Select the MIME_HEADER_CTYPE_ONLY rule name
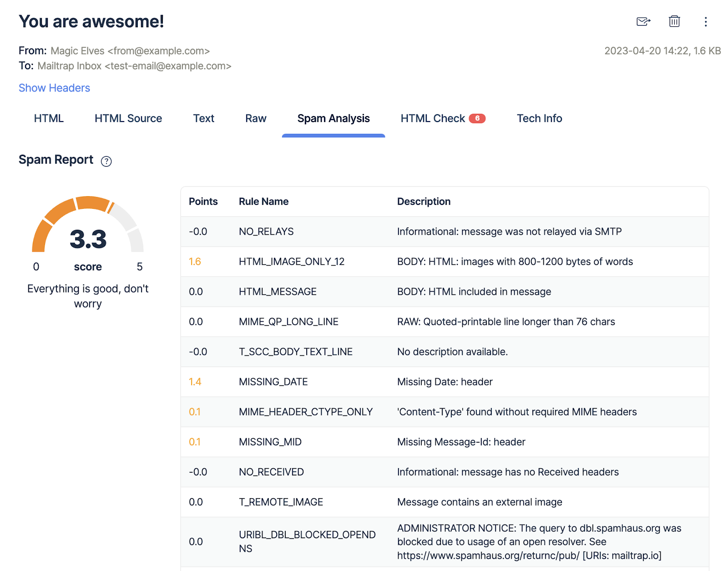728x571 pixels. coord(306,412)
